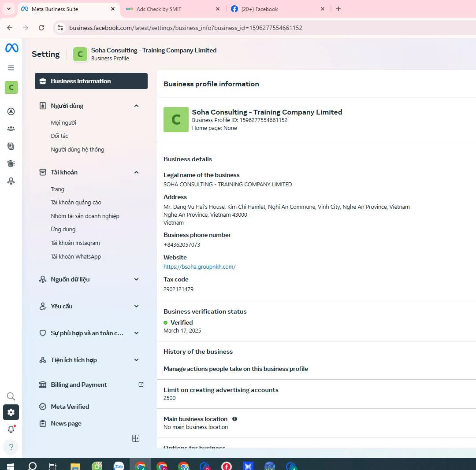Click the notifications bell icon
The image size is (476, 470).
click(x=11, y=429)
